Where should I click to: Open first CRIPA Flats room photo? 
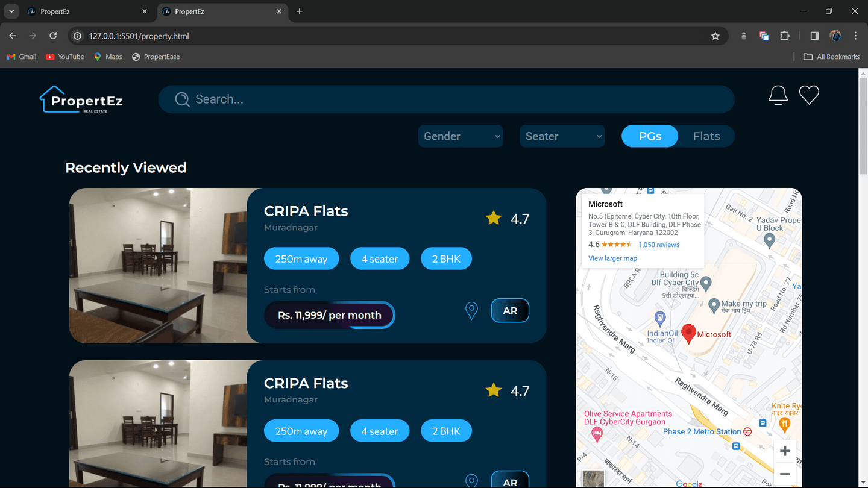159,266
